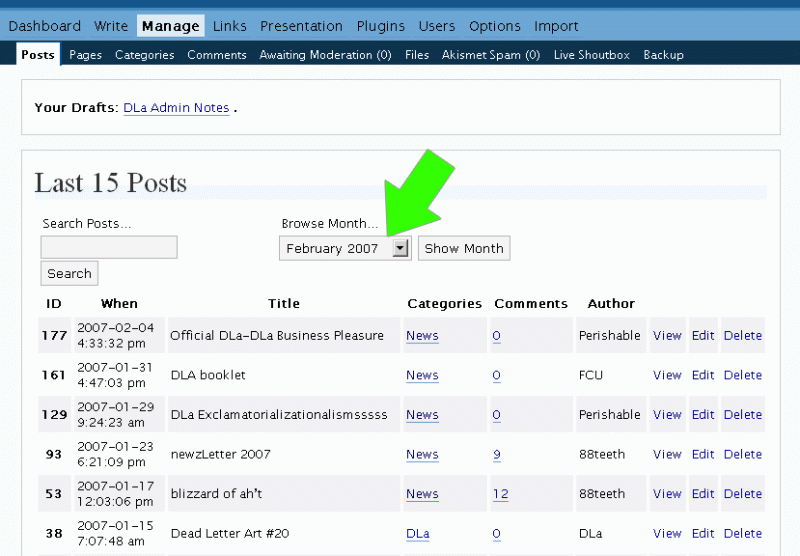The width and height of the screenshot is (800, 556).
Task: Switch to the Pages subtab
Action: 85,55
